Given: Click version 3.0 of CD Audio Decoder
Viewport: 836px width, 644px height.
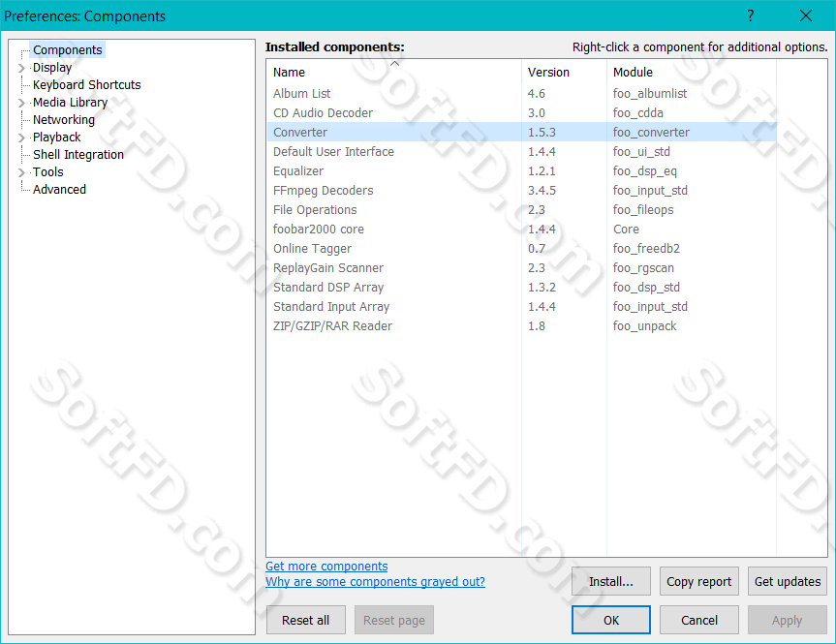Looking at the screenshot, I should (537, 113).
